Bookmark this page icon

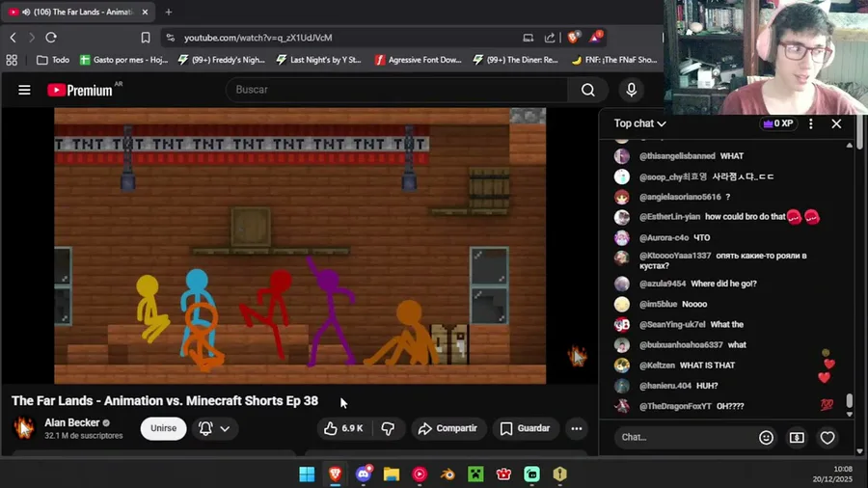coord(146,38)
